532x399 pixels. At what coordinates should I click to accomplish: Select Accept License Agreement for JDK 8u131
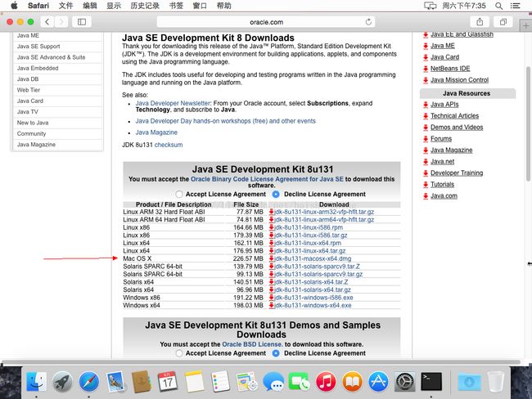(x=179, y=195)
